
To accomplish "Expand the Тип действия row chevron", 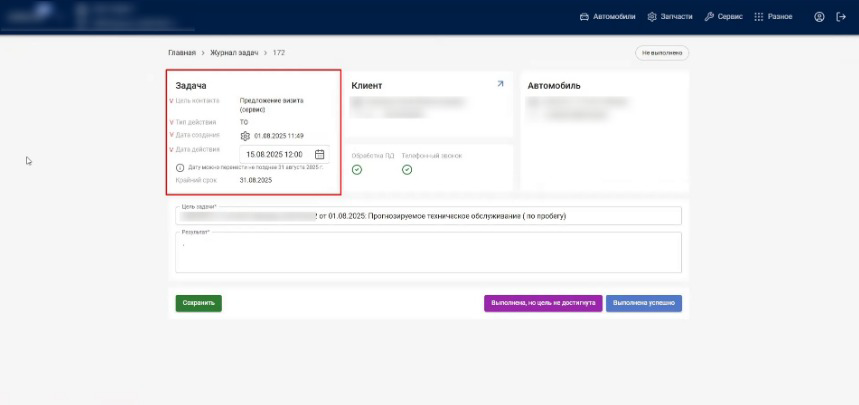I will (171, 122).
